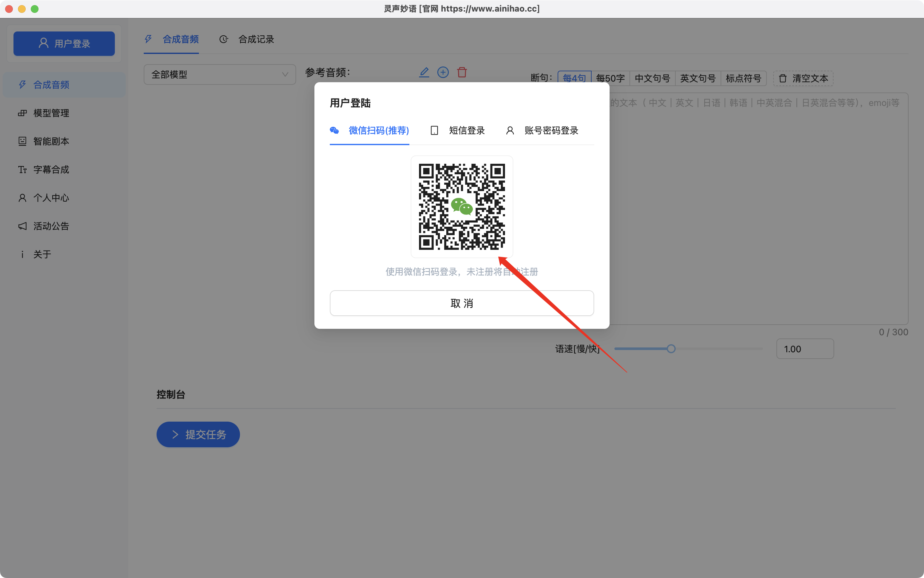Click the user icon beside 账号密码登录
924x578 pixels.
pyautogui.click(x=510, y=131)
